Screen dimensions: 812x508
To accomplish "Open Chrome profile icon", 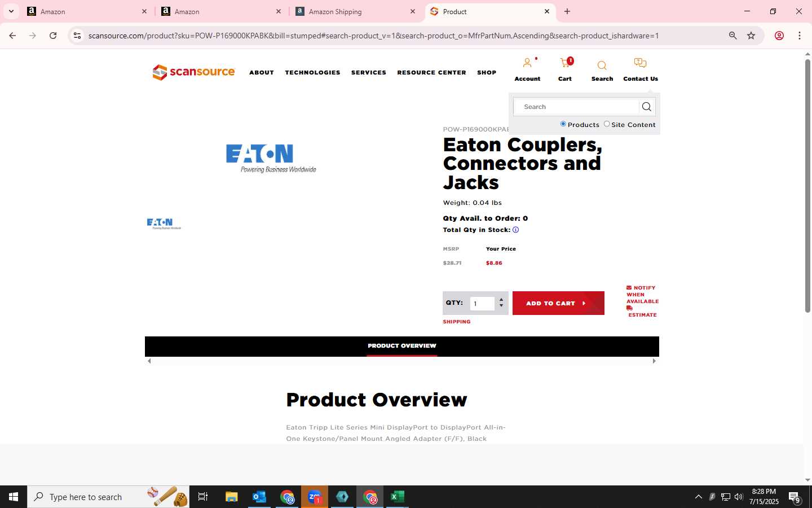I will point(779,36).
